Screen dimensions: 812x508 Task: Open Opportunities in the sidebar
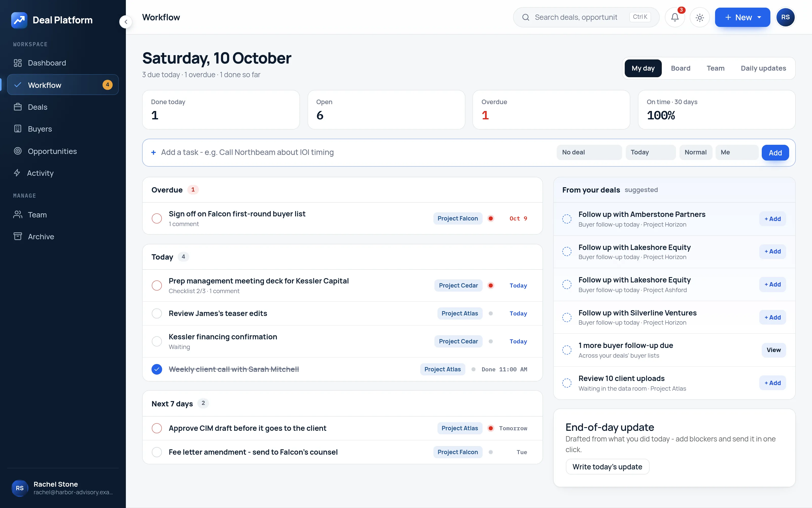[63, 151]
